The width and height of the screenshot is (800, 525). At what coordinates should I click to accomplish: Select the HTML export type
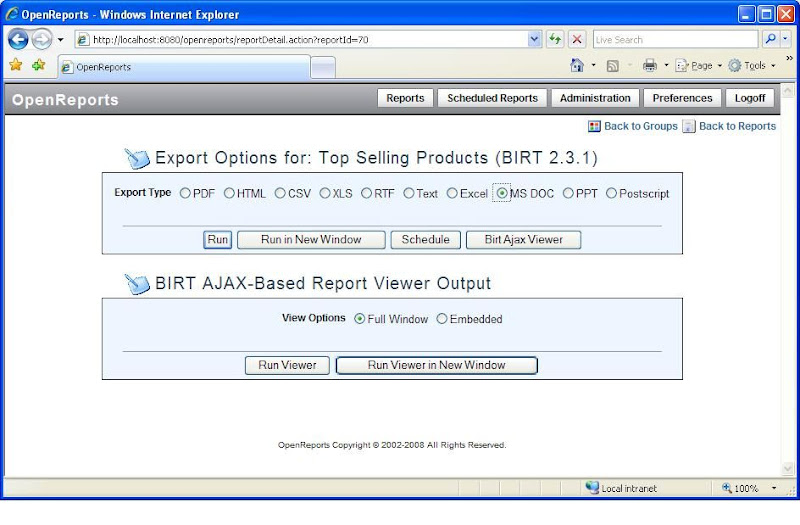coord(229,193)
